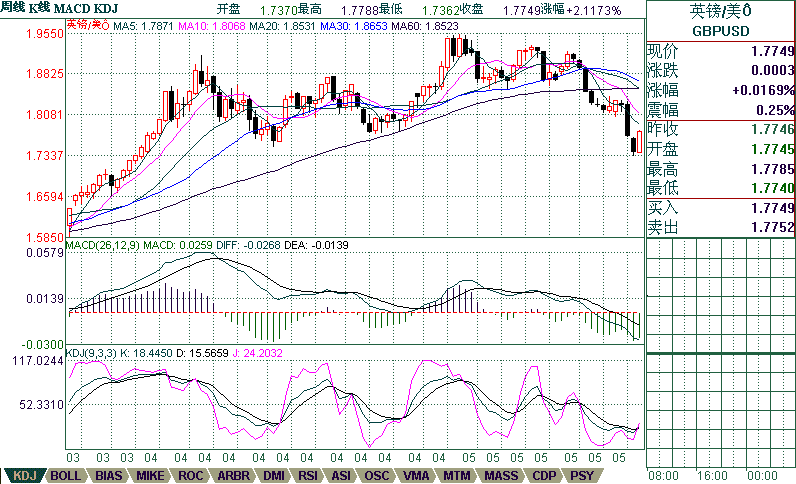796x484 pixels.
Task: Click the D: 15.5659 value
Action: [202, 353]
